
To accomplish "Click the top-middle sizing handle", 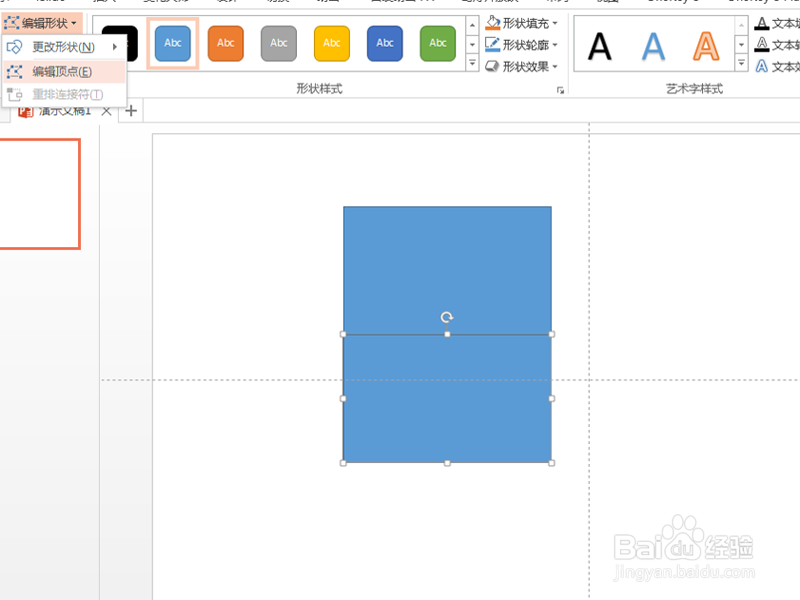I will tap(447, 334).
